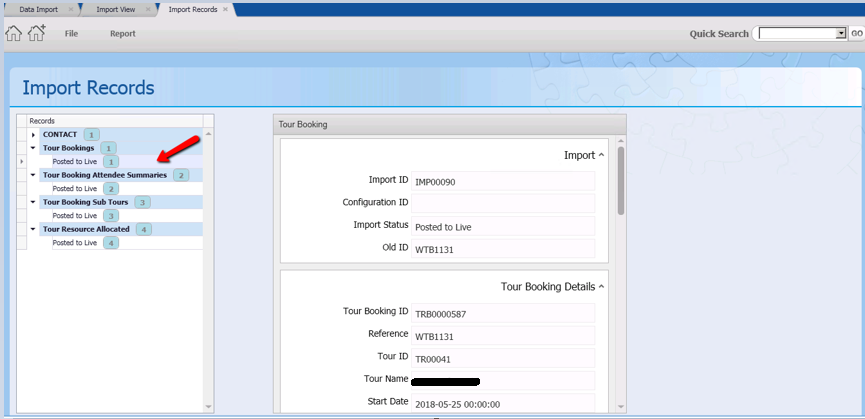Click the Home with plus icon

(x=37, y=33)
